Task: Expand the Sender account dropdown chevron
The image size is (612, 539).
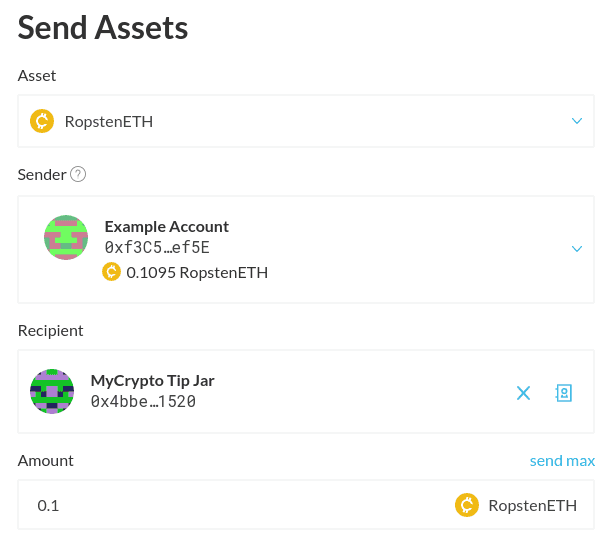Action: (576, 249)
